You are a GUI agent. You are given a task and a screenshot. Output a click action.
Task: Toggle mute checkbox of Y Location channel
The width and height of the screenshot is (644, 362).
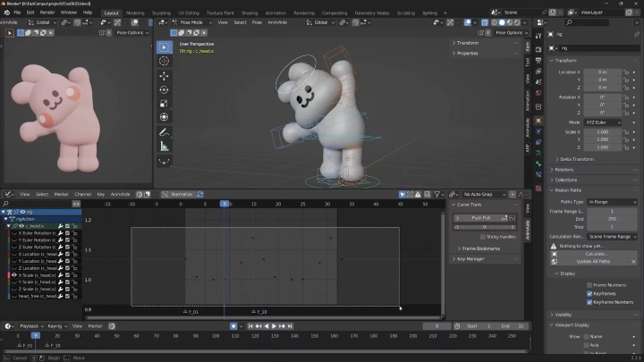tap(67, 261)
